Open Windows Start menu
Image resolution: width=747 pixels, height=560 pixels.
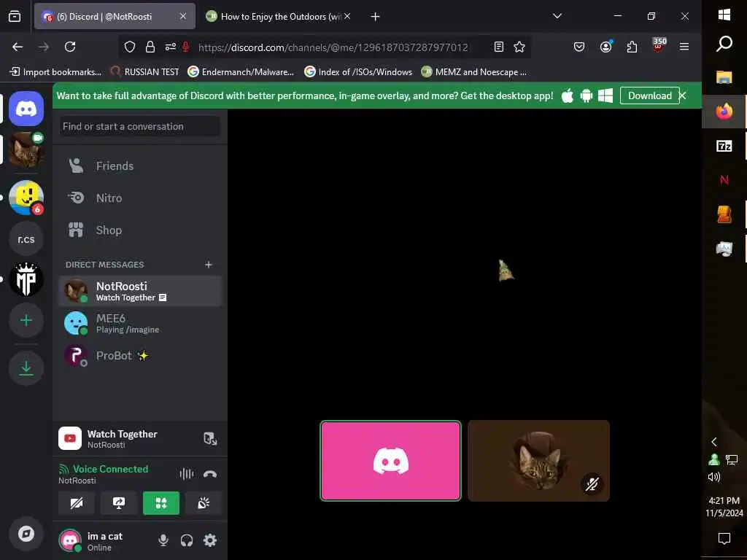click(724, 15)
